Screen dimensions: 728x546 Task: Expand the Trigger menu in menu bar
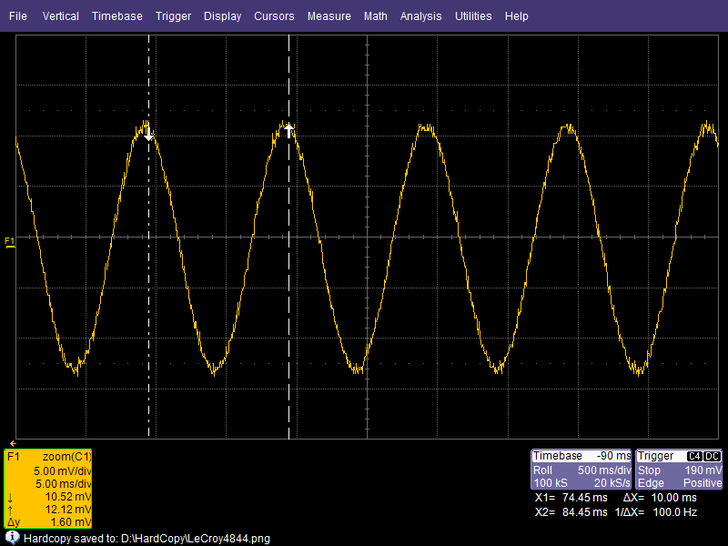[x=173, y=17]
